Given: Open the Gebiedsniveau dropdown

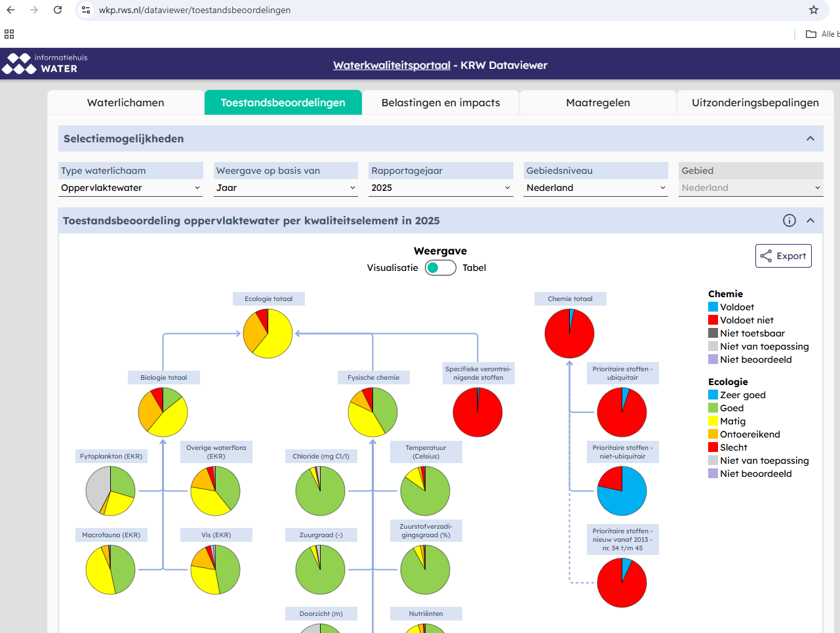Looking at the screenshot, I should coord(595,188).
